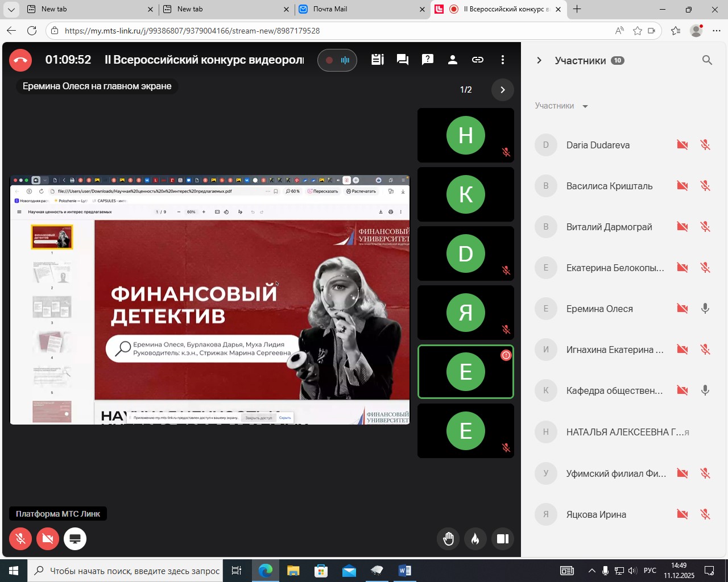Open the chat messages icon
This screenshot has height=582, width=728.
click(403, 60)
